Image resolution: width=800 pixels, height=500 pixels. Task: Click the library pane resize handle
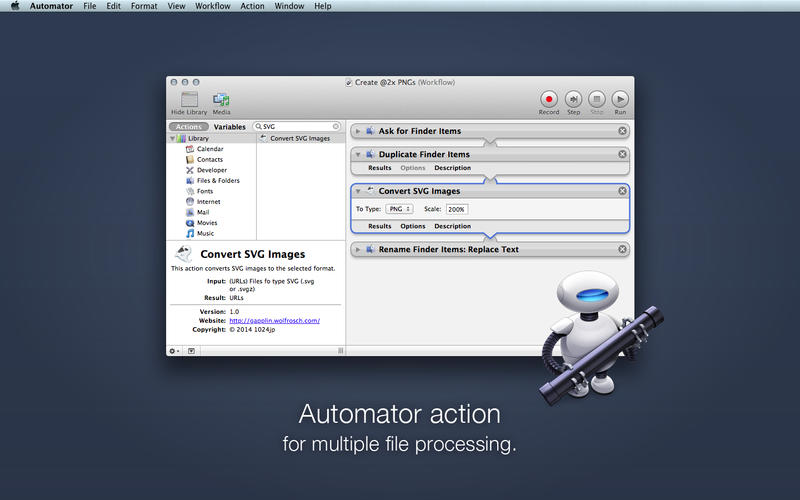coord(340,351)
